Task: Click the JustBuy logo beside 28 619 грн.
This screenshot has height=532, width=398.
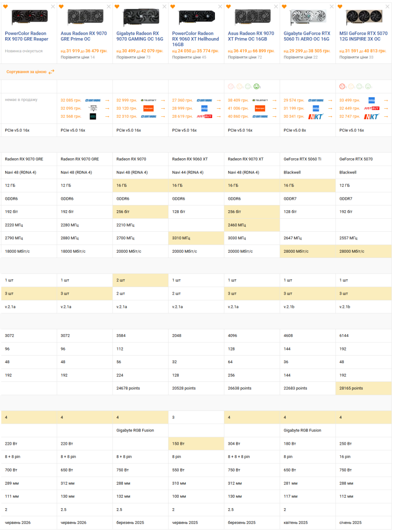Action: coord(204,116)
